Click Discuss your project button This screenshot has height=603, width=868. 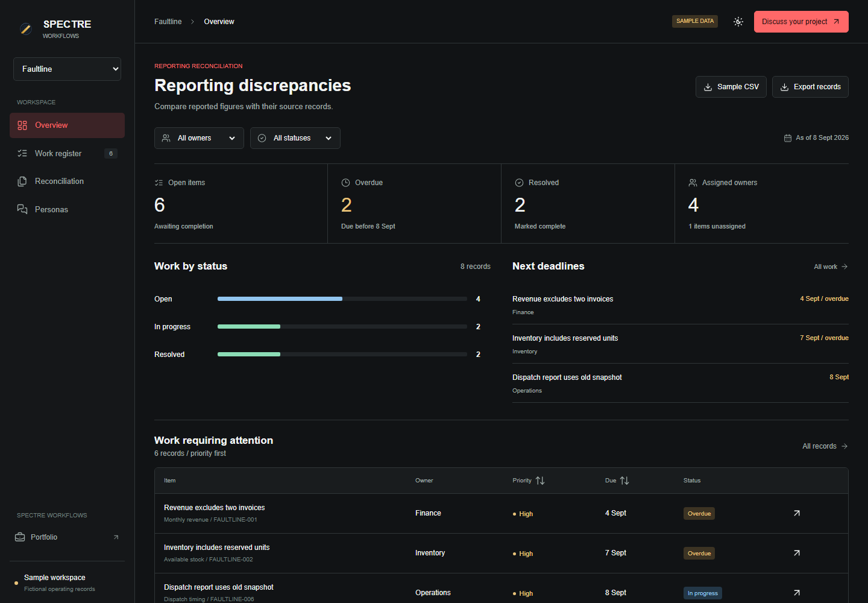coord(801,22)
